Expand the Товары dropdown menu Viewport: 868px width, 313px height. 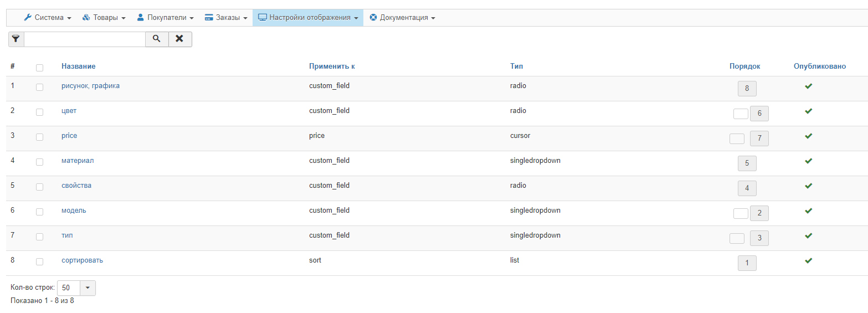104,18
